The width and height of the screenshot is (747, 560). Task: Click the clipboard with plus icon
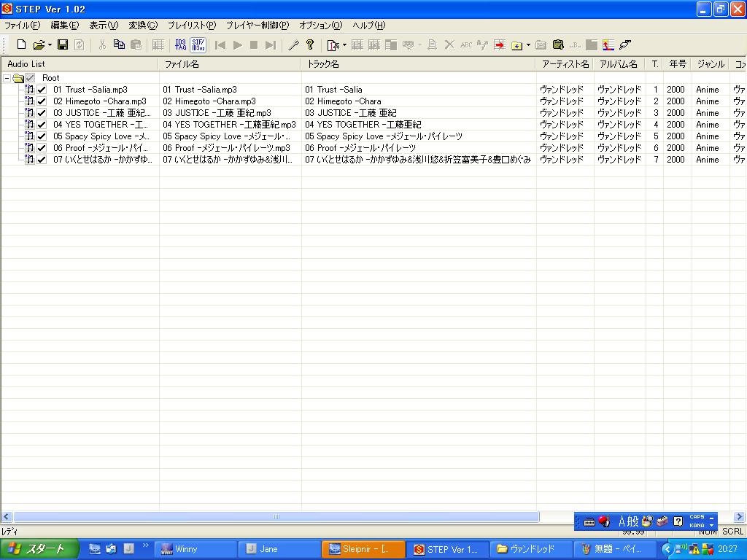(558, 44)
